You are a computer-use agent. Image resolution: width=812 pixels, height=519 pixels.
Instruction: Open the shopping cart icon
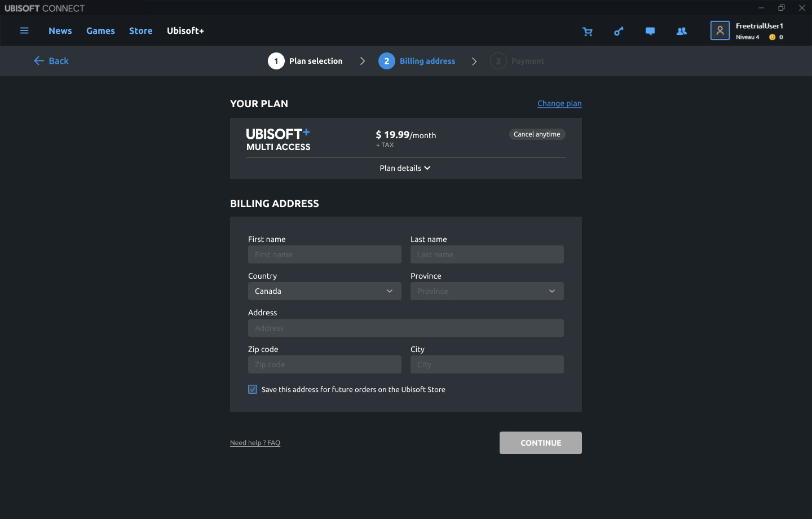pyautogui.click(x=588, y=32)
